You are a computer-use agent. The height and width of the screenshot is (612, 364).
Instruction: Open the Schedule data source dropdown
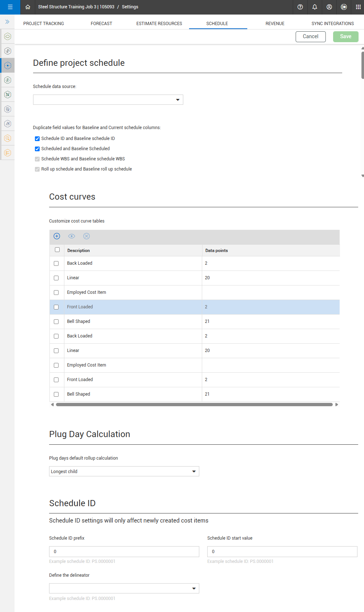coord(108,100)
